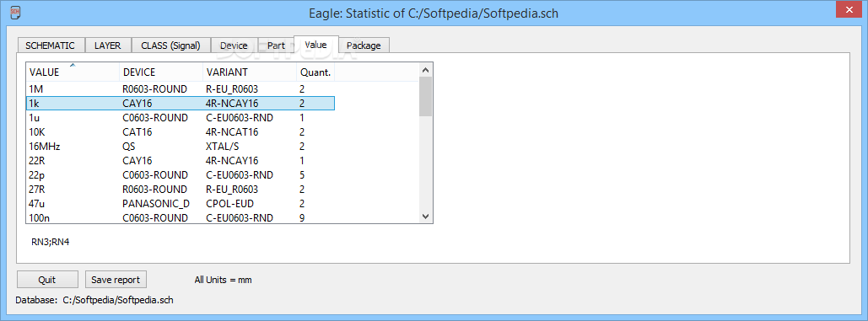Click the vertical scrollbar thumb
The width and height of the screenshot is (868, 321).
(426, 97)
